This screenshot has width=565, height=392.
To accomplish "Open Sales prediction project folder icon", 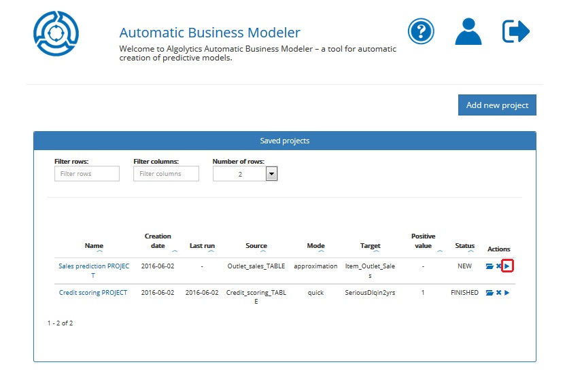I will (x=490, y=266).
